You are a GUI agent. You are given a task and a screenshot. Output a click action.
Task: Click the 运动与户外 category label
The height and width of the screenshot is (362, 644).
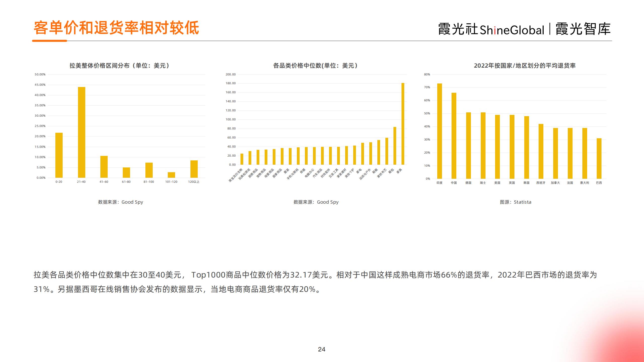click(x=365, y=174)
